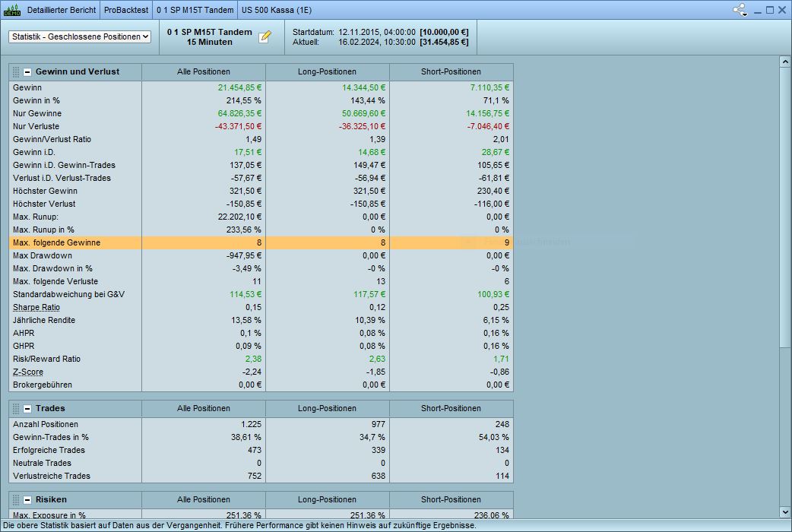
Task: Collapse the Gewinn und Verlust section
Action: click(27, 71)
